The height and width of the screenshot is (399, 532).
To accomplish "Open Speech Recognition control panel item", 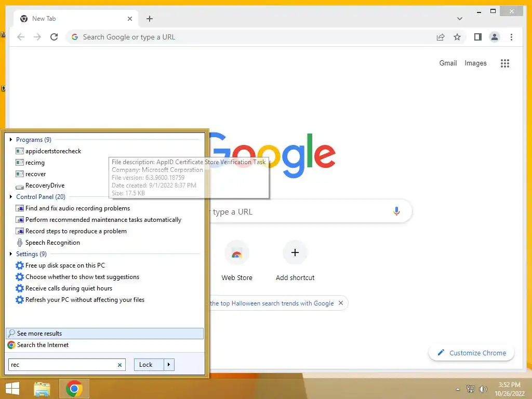I will 48,243.
